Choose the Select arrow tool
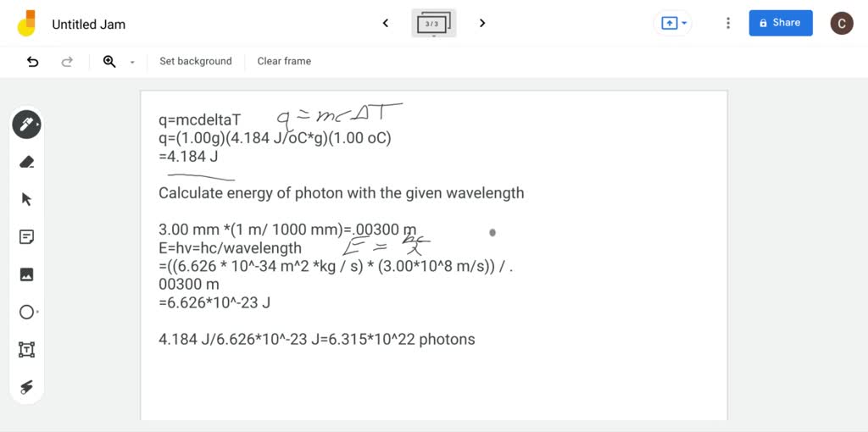The height and width of the screenshot is (432, 868). [26, 199]
